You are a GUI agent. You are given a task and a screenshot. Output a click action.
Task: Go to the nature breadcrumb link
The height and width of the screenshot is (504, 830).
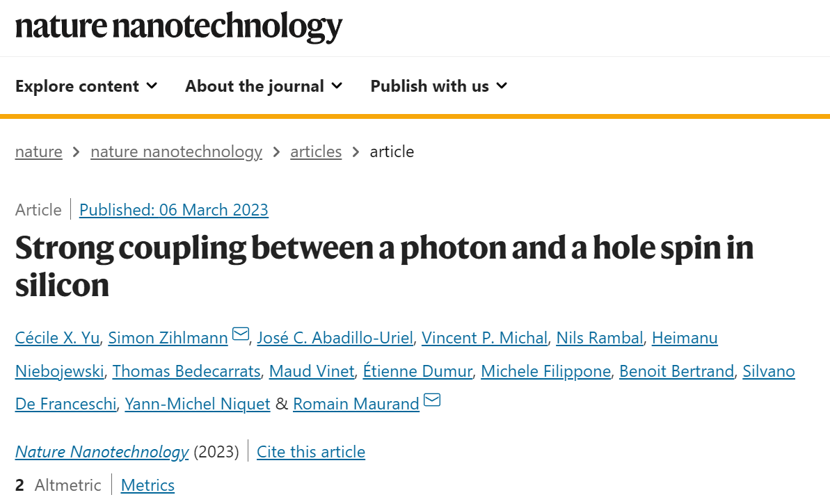coord(39,152)
